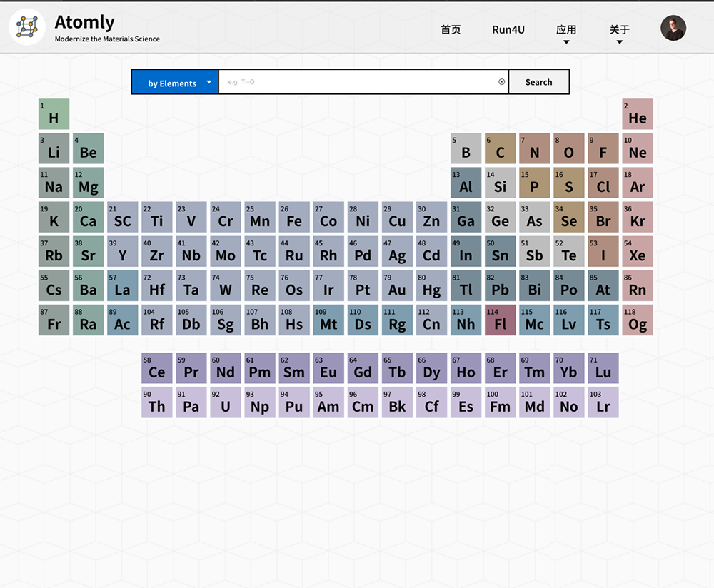Open the user profile avatar
This screenshot has width=714, height=588.
coord(673,29)
